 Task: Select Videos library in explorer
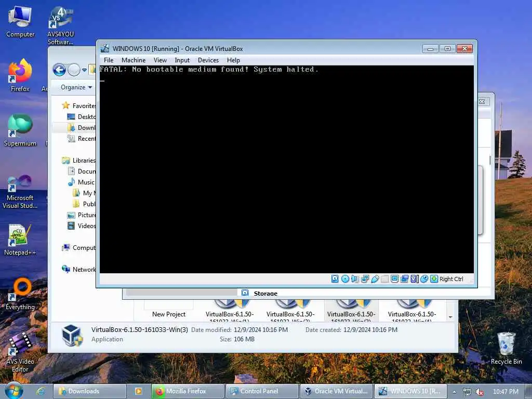82,225
